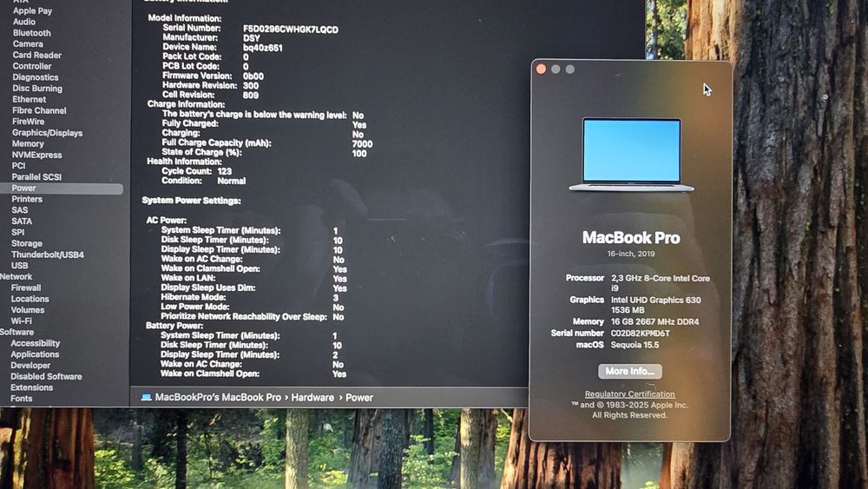
Task: Open the Thunderbolt/USB4 section
Action: click(48, 254)
